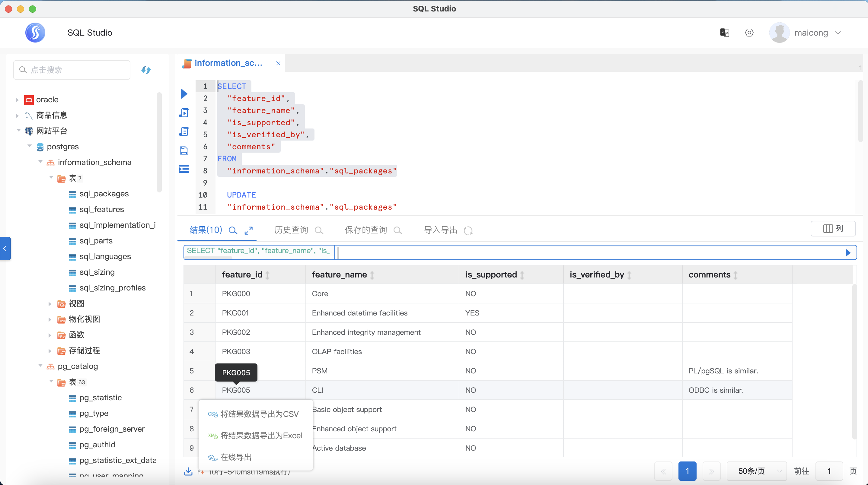Click the sort icon on feature_id column
This screenshot has width=868, height=485.
coord(267,275)
